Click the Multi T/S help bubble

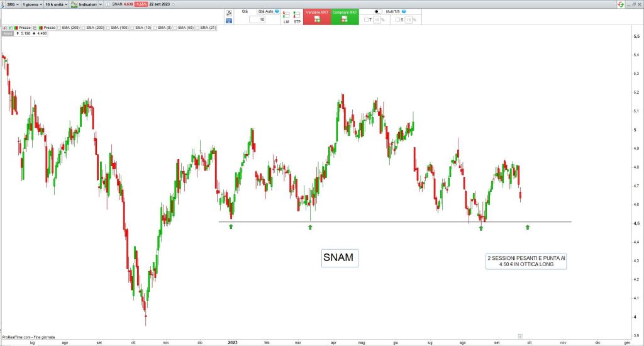coord(404,11)
